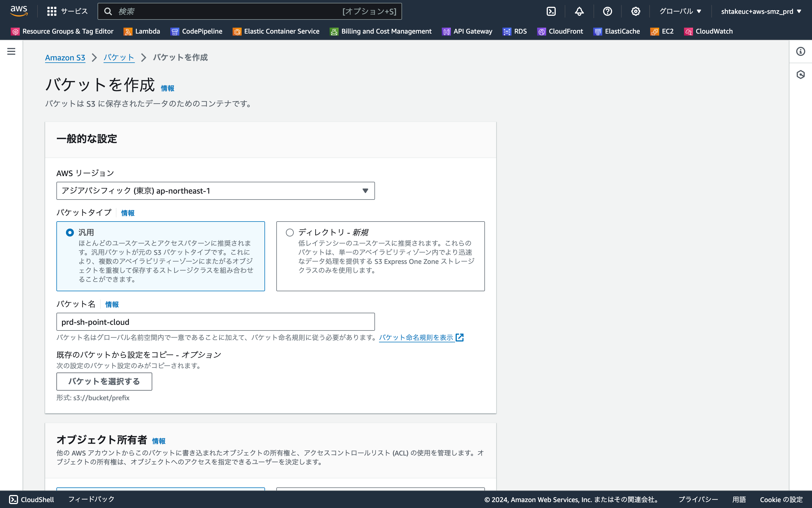Click the 形式: s3://bucket/prefix hint text
812x508 pixels.
(x=93, y=398)
